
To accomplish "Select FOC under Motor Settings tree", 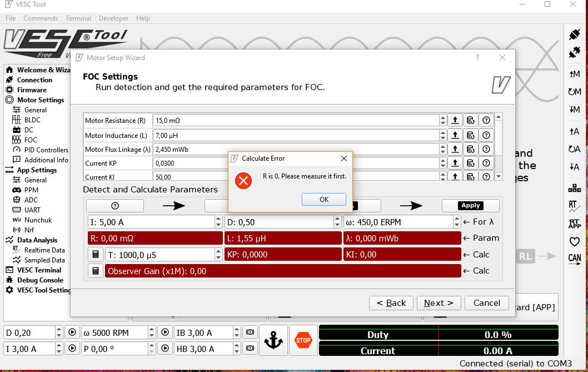I will tap(31, 140).
